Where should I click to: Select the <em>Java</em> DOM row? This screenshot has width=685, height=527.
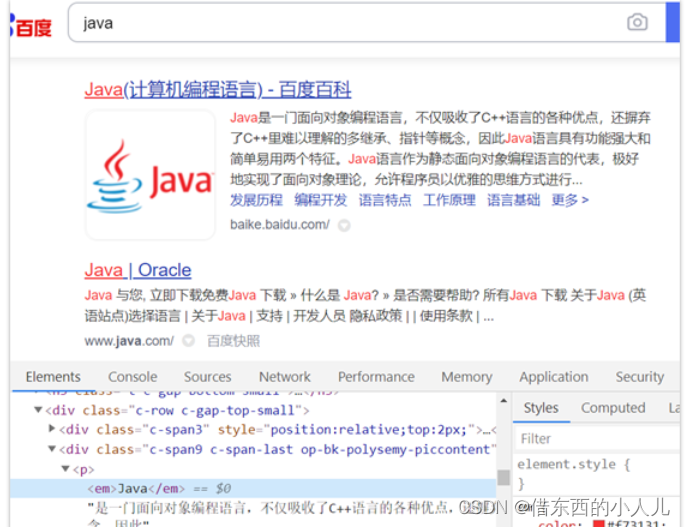[253, 488]
